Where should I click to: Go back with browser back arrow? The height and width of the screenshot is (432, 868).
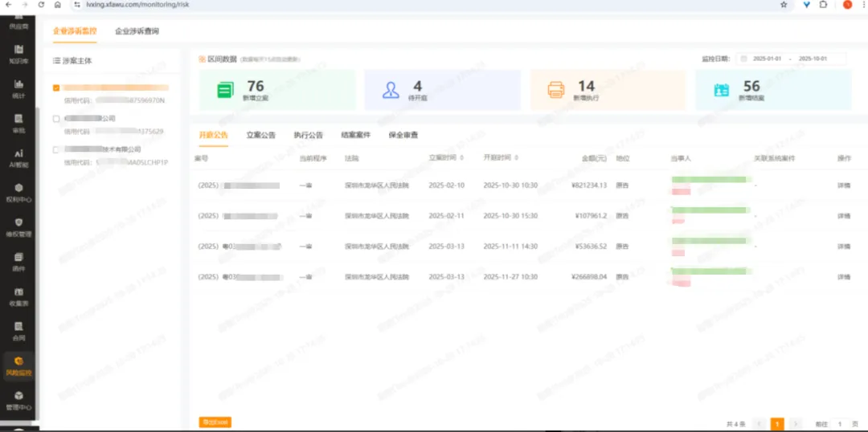coord(8,5)
